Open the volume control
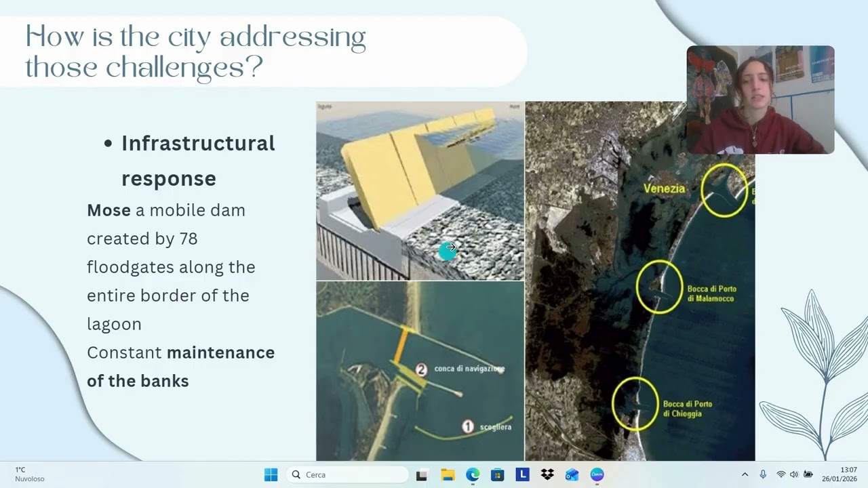 coord(794,474)
